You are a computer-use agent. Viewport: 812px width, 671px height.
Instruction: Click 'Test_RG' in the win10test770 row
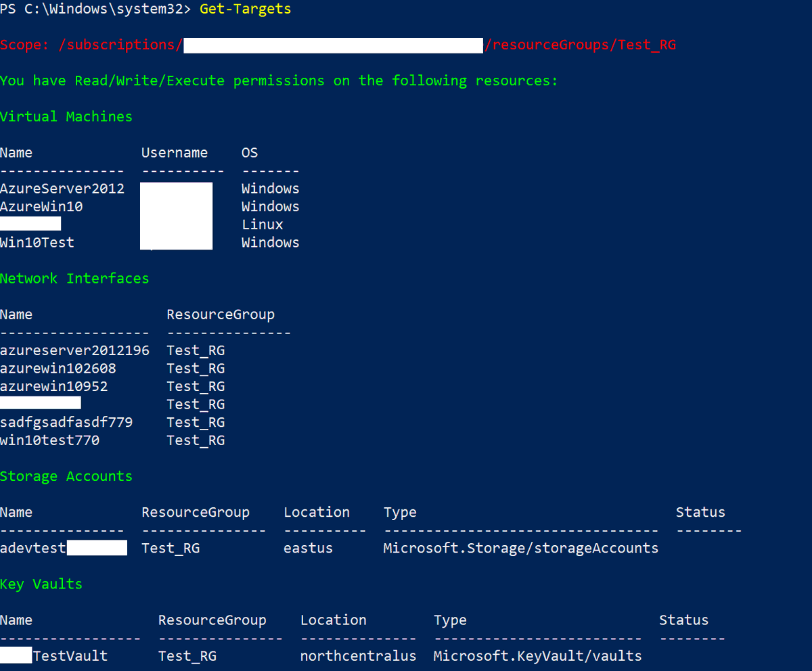pos(196,440)
